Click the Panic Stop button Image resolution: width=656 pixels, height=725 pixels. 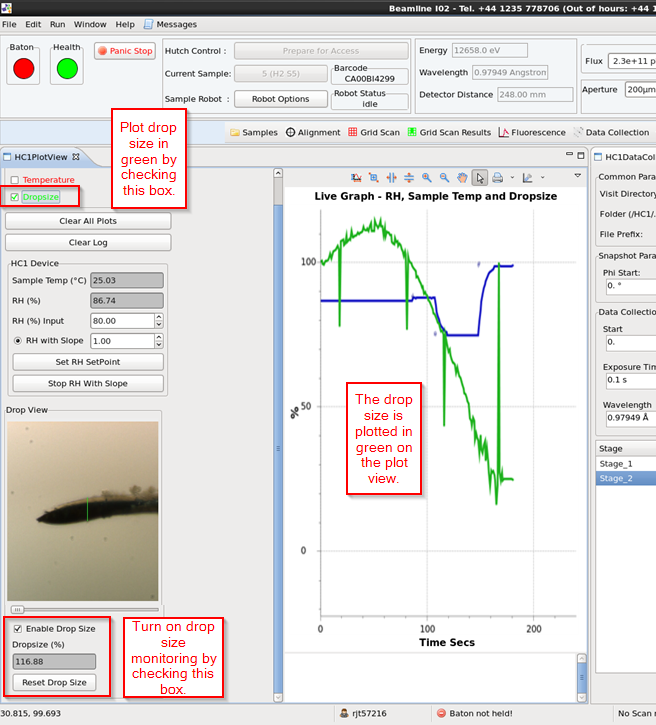125,51
